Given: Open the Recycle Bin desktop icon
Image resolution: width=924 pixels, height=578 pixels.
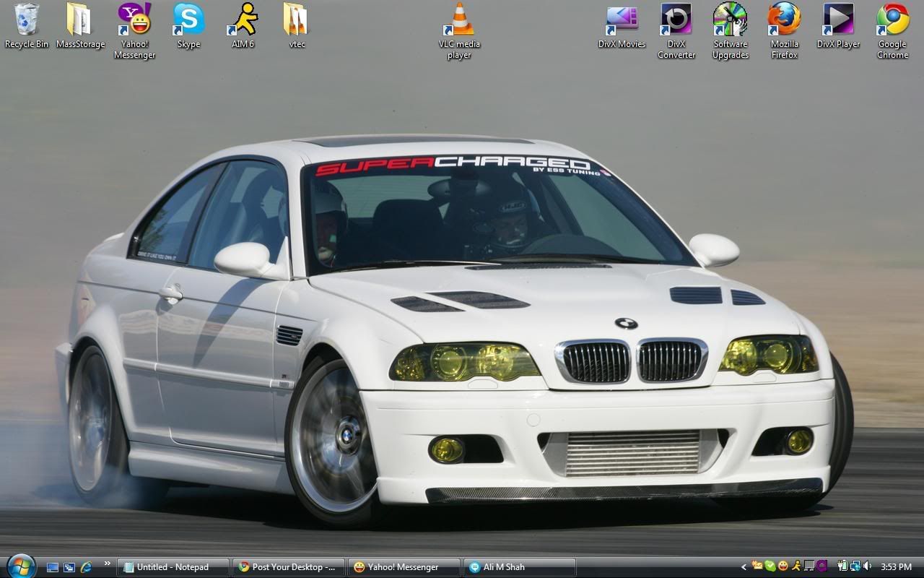Looking at the screenshot, I should 27,26.
